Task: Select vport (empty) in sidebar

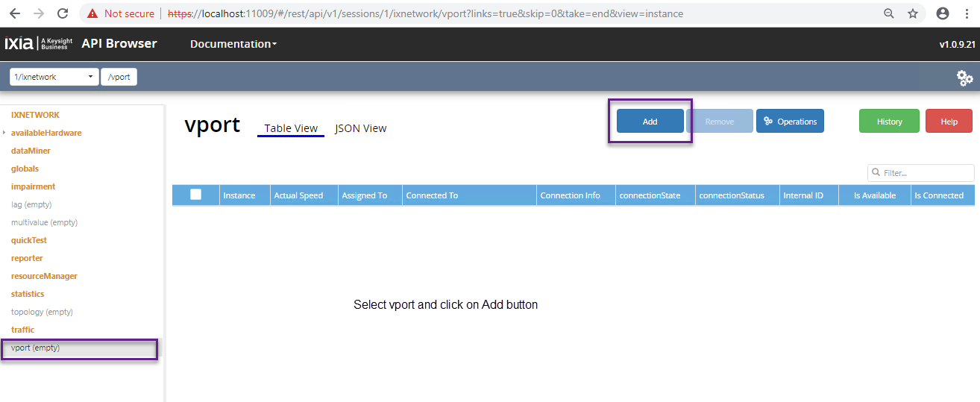Action: click(x=35, y=348)
